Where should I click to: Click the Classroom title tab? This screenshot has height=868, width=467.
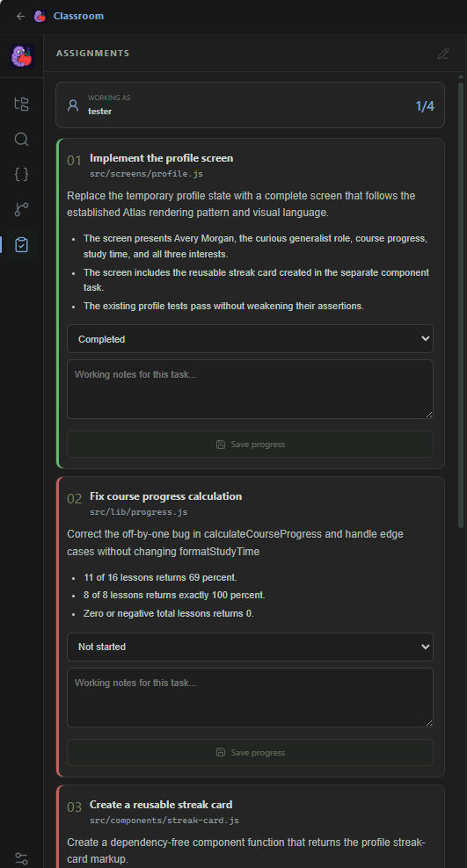click(78, 16)
